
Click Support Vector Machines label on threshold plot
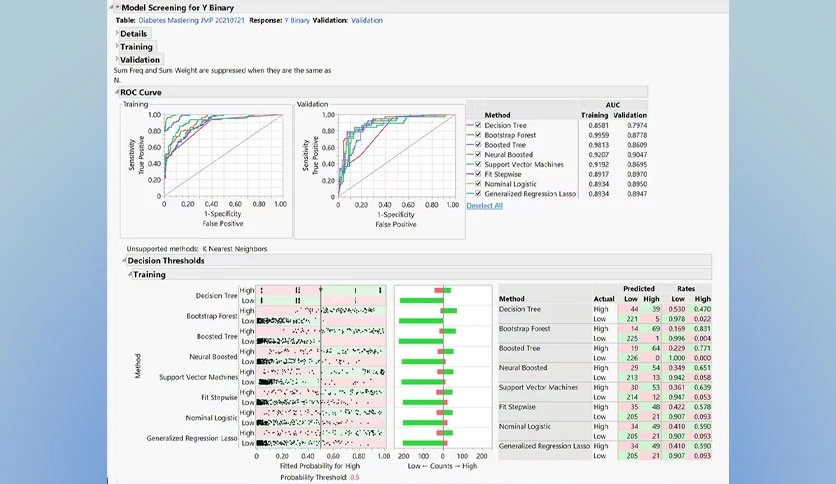tap(198, 377)
